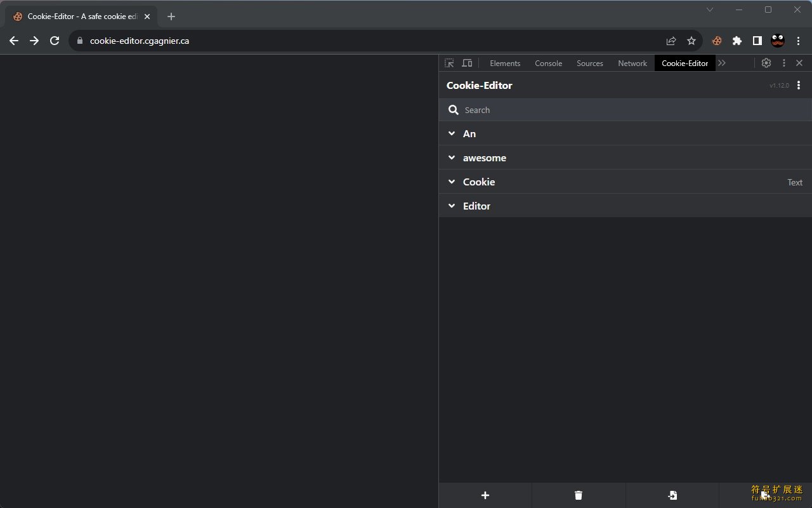Open the Extensions puzzle menu
This screenshot has height=508, width=812.
(737, 41)
